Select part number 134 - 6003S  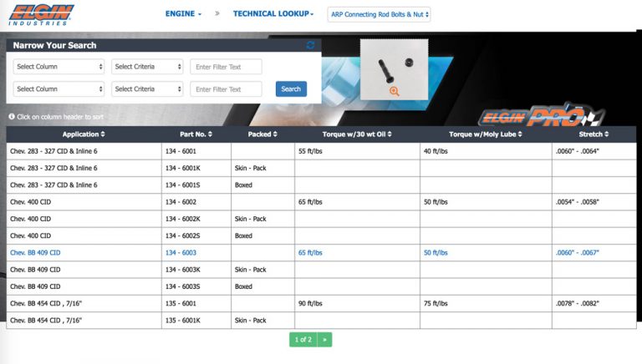tap(182, 286)
